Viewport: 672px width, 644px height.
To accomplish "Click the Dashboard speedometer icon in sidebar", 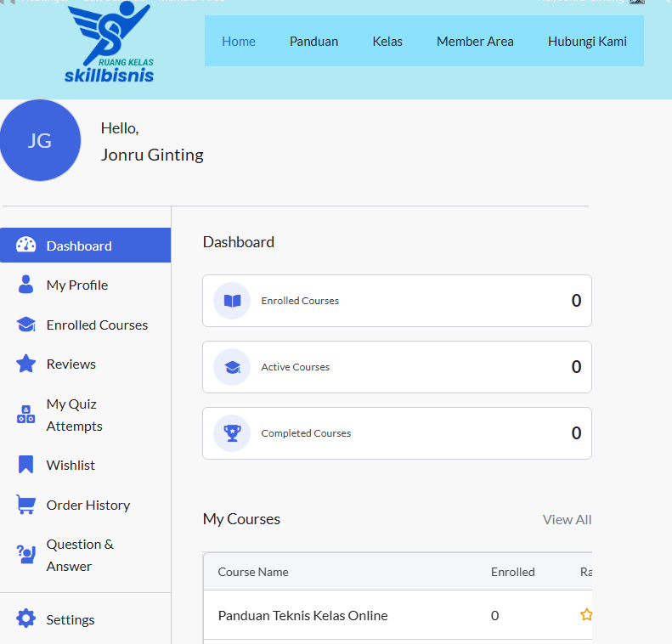I will (x=26, y=246).
